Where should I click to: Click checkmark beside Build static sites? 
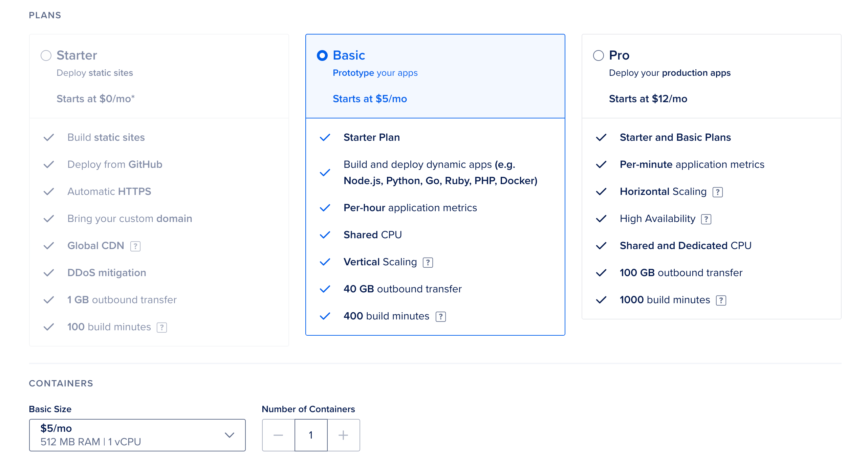click(x=49, y=137)
